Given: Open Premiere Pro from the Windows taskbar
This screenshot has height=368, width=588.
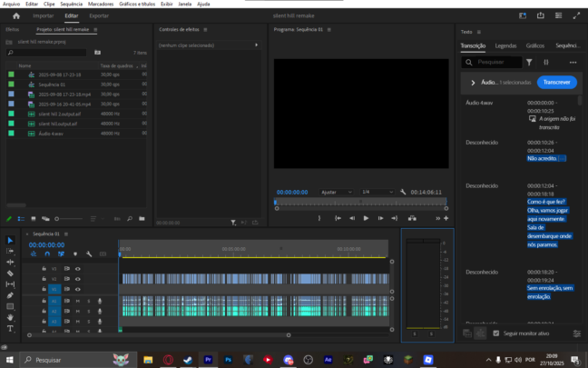Looking at the screenshot, I should point(209,359).
